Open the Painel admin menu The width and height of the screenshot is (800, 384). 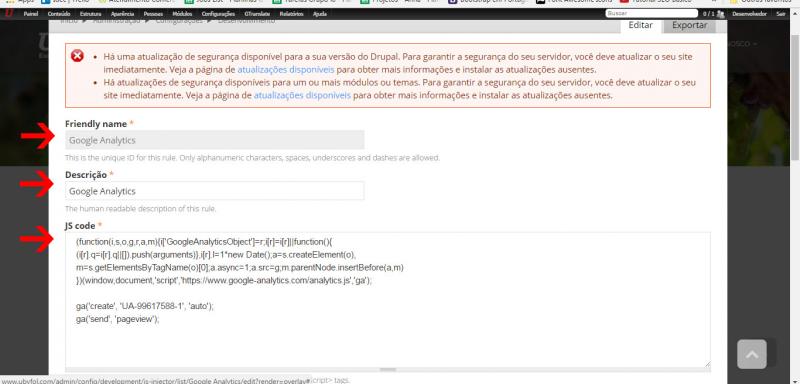coord(31,14)
